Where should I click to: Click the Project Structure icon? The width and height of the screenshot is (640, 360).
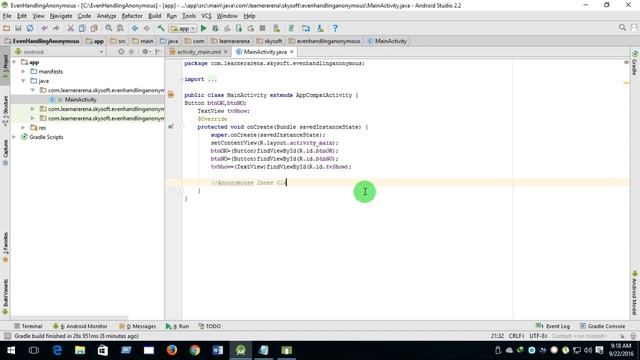coord(306,28)
